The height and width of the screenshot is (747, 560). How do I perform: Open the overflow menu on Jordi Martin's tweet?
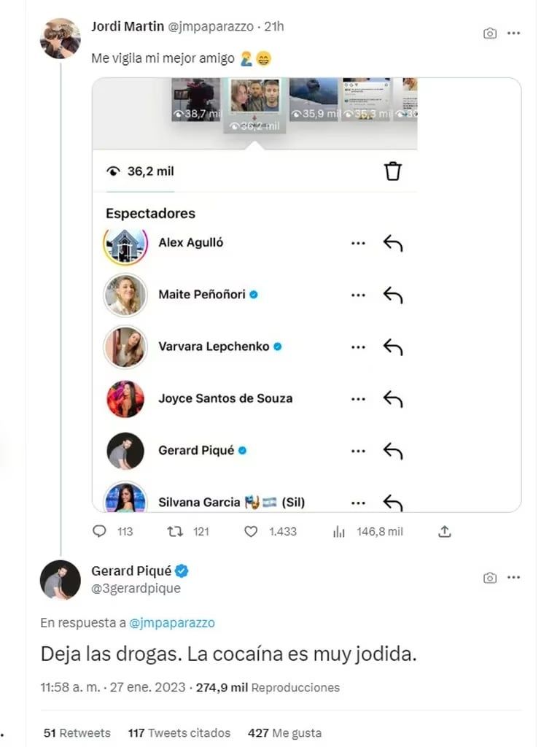pyautogui.click(x=514, y=33)
